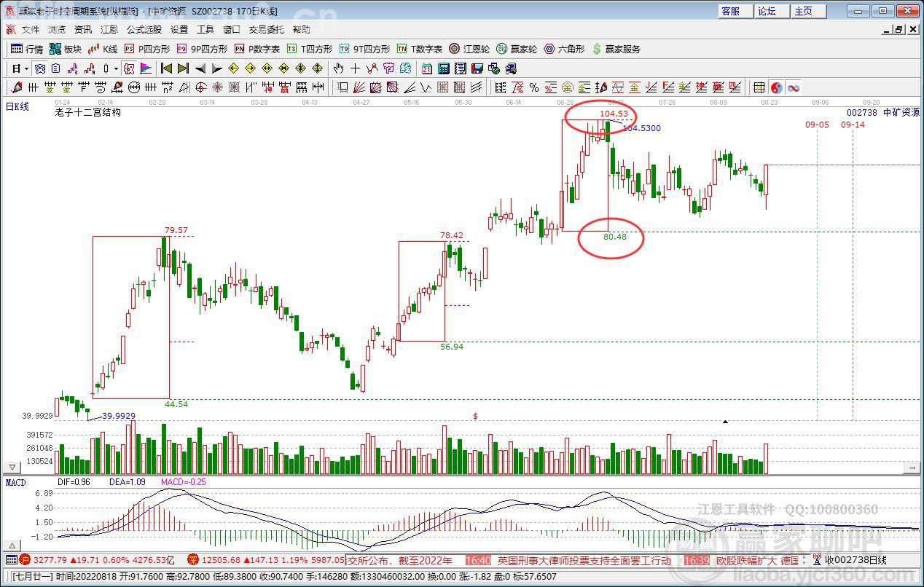
Task: Toggle the yellow grid table button
Action: pyautogui.click(x=759, y=87)
